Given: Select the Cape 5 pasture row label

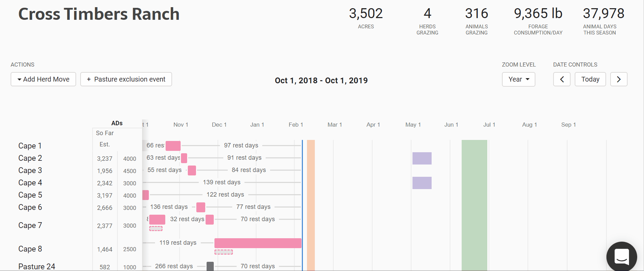Looking at the screenshot, I should point(30,195).
